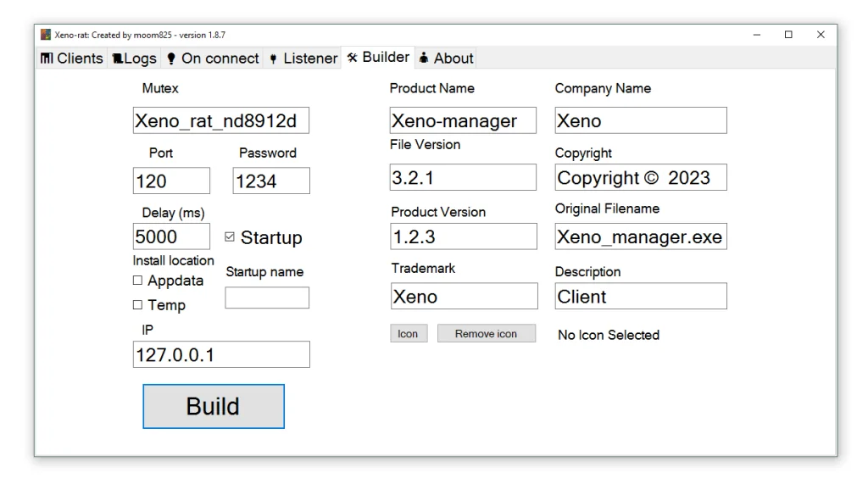Image resolution: width=868 pixels, height=495 pixels.
Task: Maximize the application window
Action: (788, 35)
